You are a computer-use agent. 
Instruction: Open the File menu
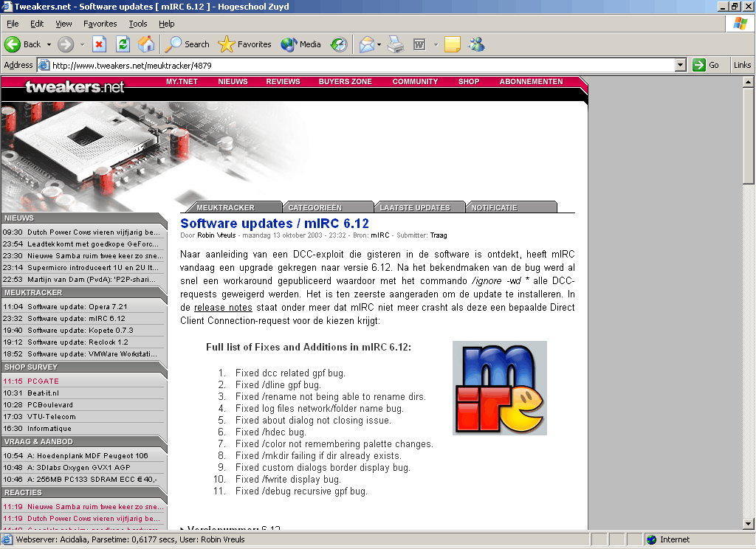pyautogui.click(x=13, y=24)
